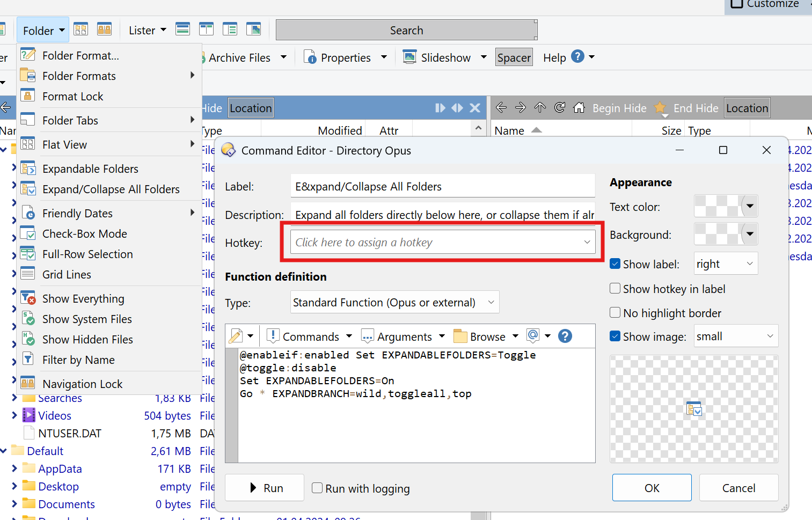812x520 pixels.
Task: Open the Lister dropdown menu
Action: click(147, 31)
